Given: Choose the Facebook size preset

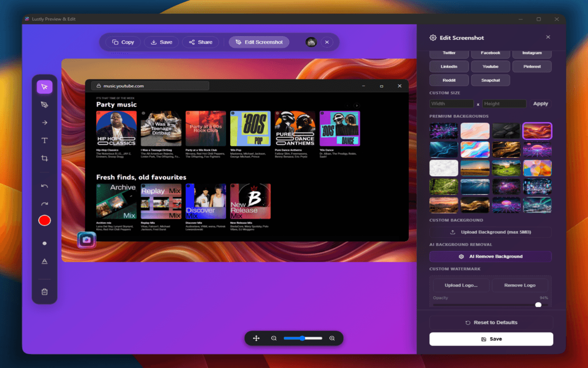Looking at the screenshot, I should 491,53.
